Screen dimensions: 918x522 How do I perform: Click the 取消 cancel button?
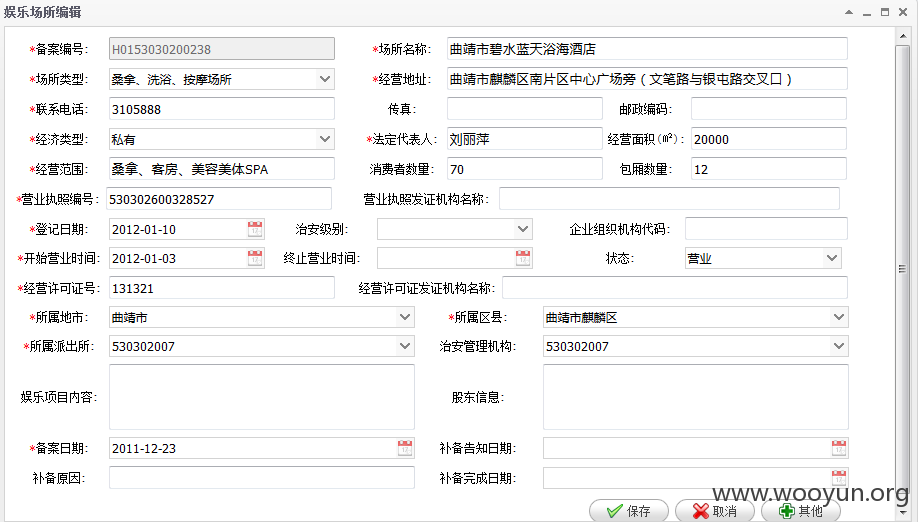tap(715, 511)
